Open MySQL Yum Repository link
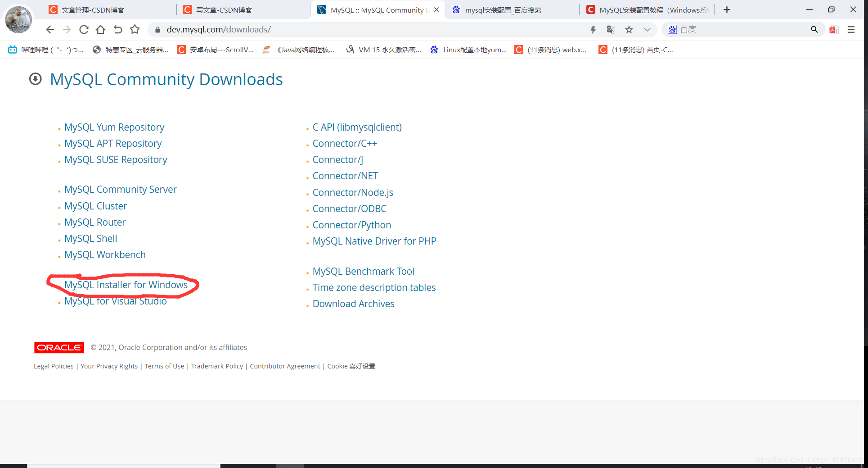The width and height of the screenshot is (868, 468). pos(114,127)
